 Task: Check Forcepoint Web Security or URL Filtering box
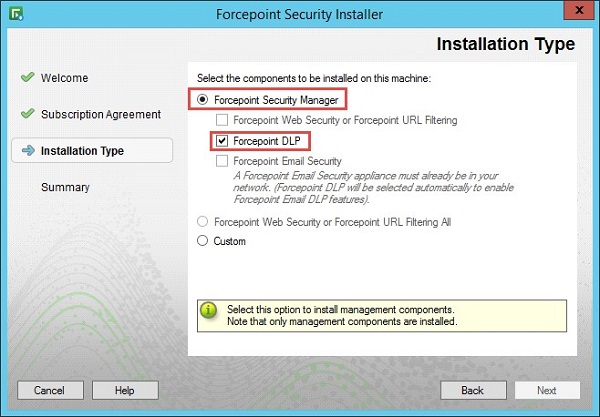pos(222,120)
